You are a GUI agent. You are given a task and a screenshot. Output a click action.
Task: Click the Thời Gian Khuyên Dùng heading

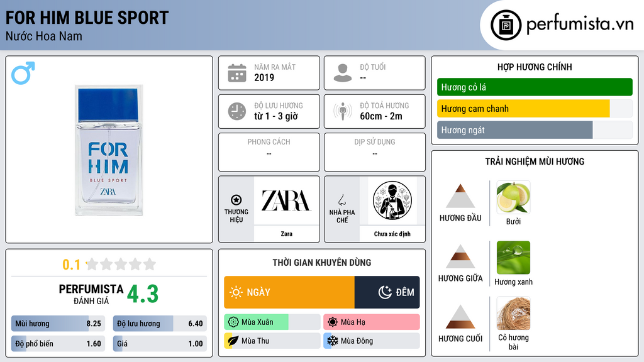(322, 262)
